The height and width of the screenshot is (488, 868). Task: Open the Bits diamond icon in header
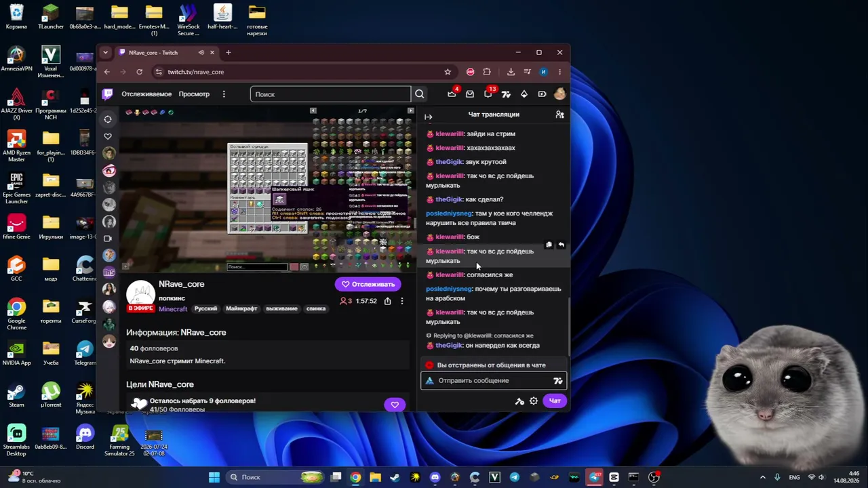coord(524,94)
